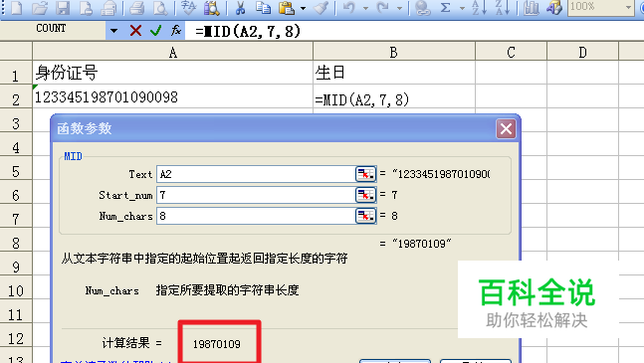Click the Text argument field
Viewport: 644px width, 363px height.
(x=256, y=174)
